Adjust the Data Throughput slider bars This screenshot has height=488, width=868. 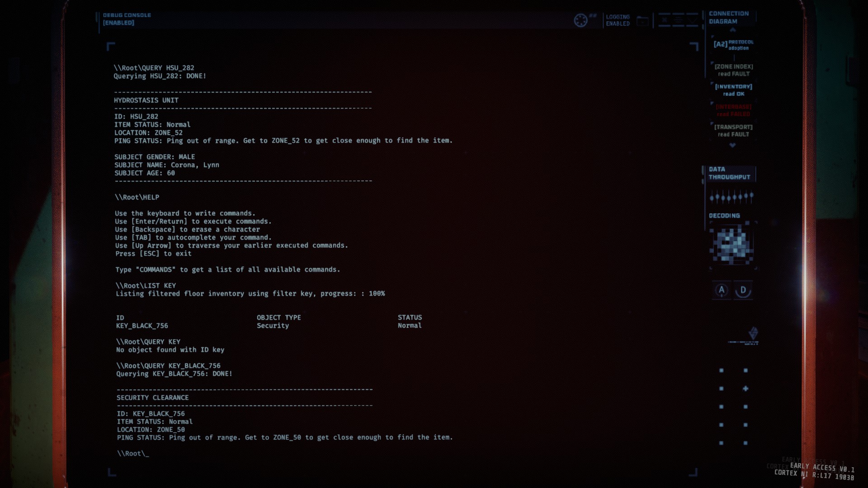coord(731,197)
